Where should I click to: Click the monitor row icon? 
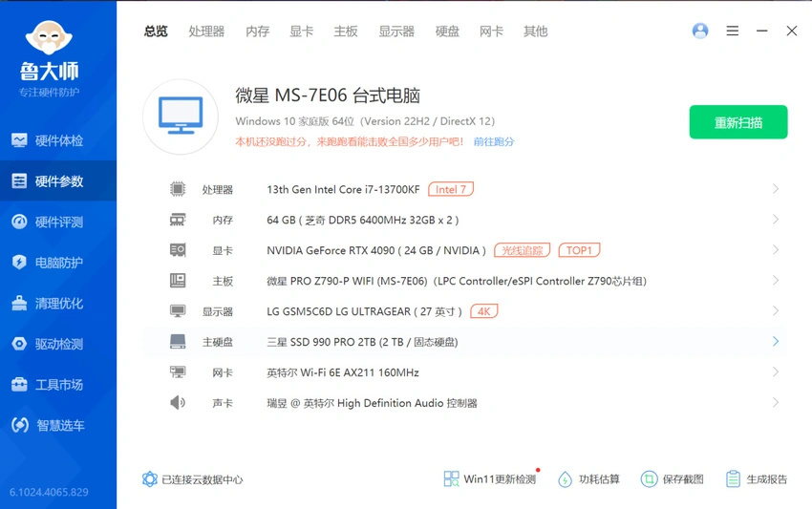tap(177, 311)
